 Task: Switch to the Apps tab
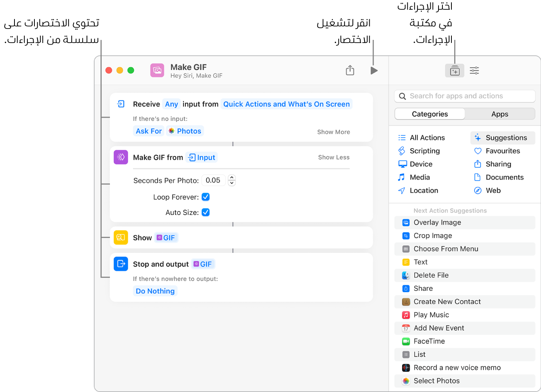click(x=500, y=114)
